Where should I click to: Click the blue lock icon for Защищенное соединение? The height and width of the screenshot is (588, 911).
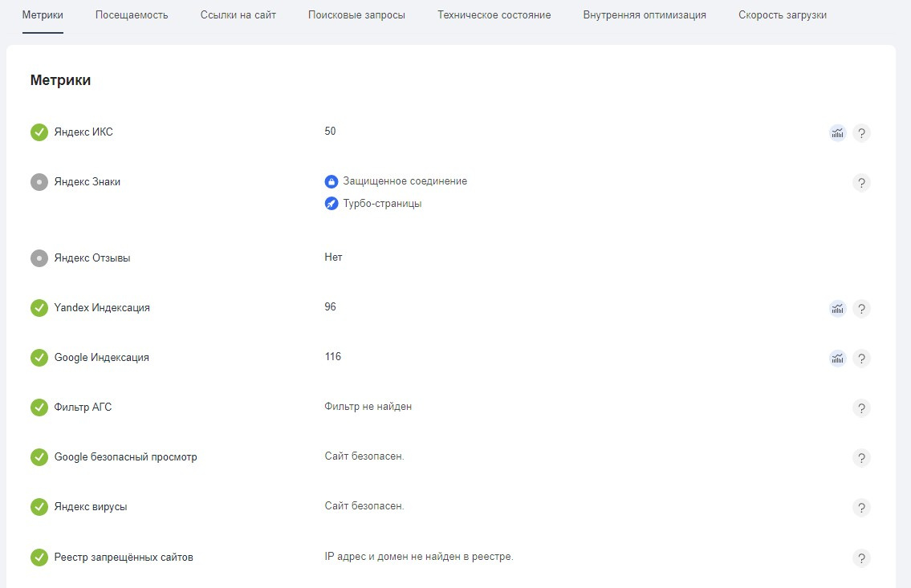pos(331,181)
